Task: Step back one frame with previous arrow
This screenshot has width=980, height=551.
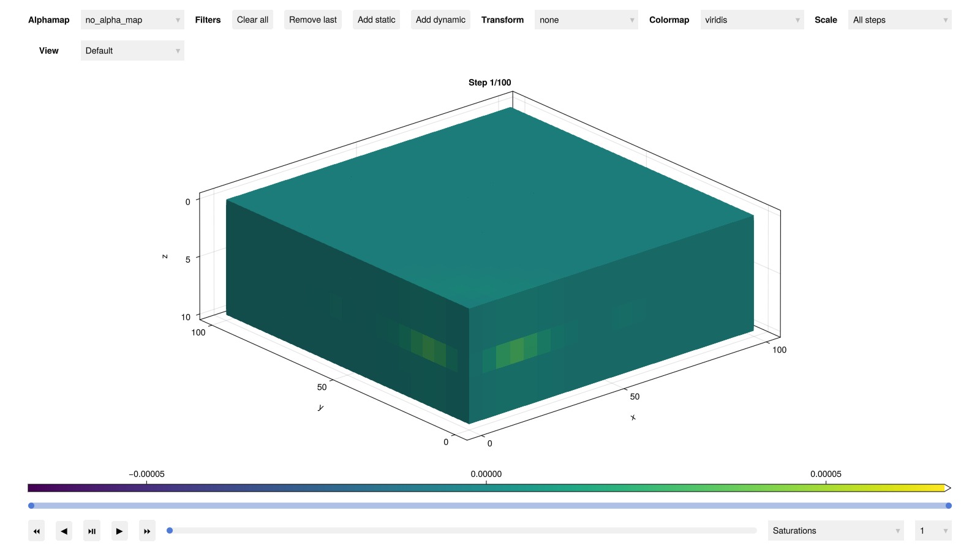Action: pyautogui.click(x=64, y=531)
